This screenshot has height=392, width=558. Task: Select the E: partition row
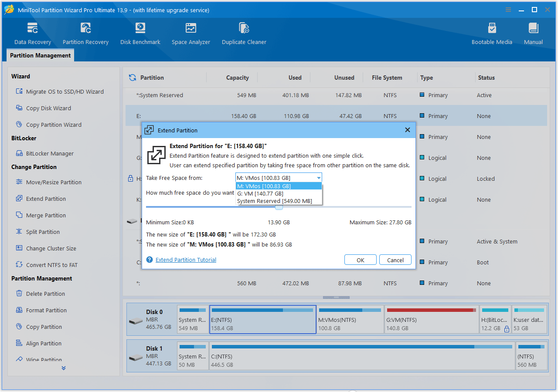pyautogui.click(x=336, y=116)
